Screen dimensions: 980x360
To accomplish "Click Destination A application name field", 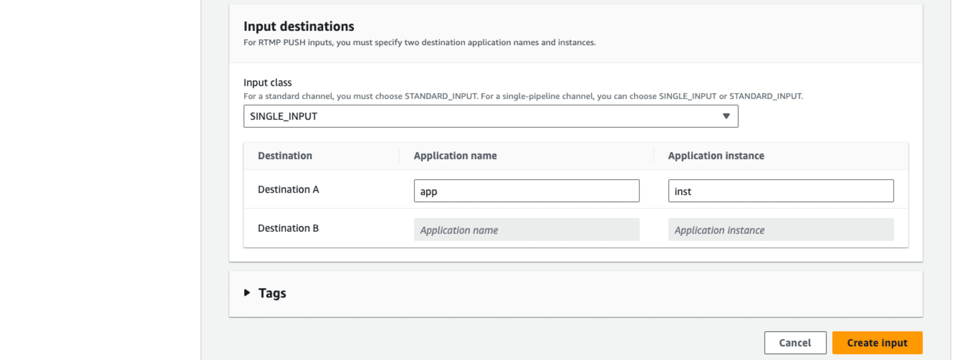I will click(x=526, y=191).
